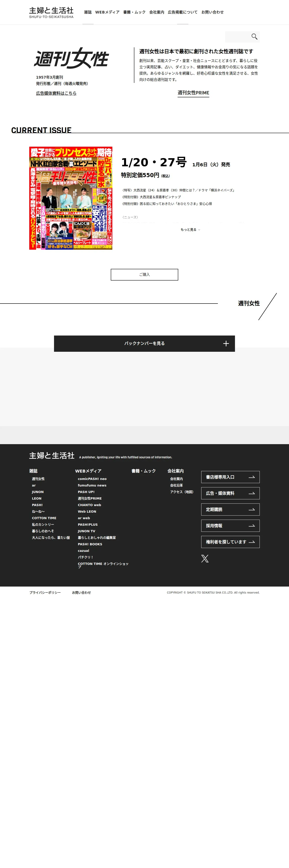Open the 書籍・ムック header menu
The image size is (289, 868).
pos(134,12)
